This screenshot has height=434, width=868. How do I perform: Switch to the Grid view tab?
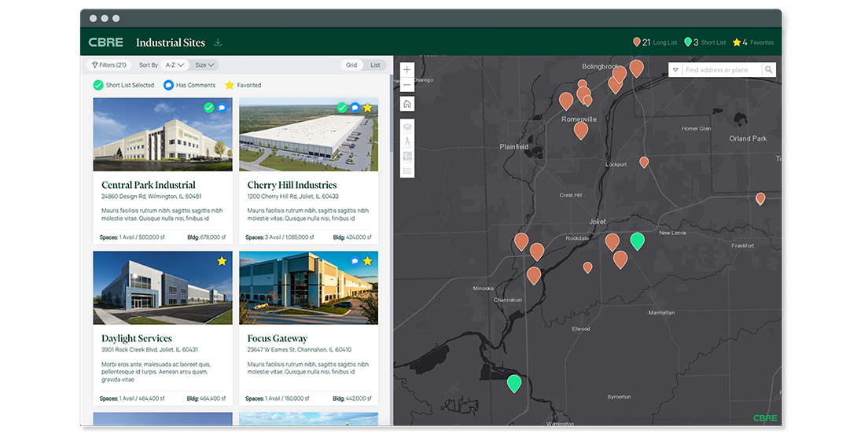pos(351,65)
